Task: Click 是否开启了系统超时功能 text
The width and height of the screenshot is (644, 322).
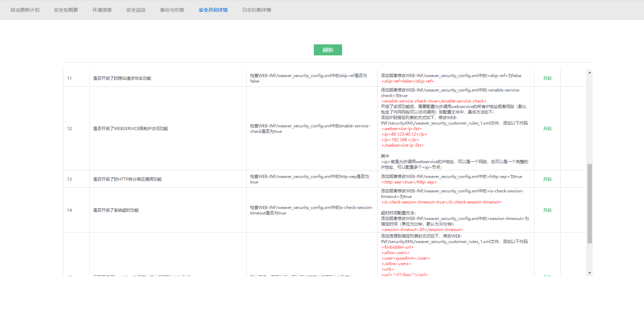Action: (116, 210)
